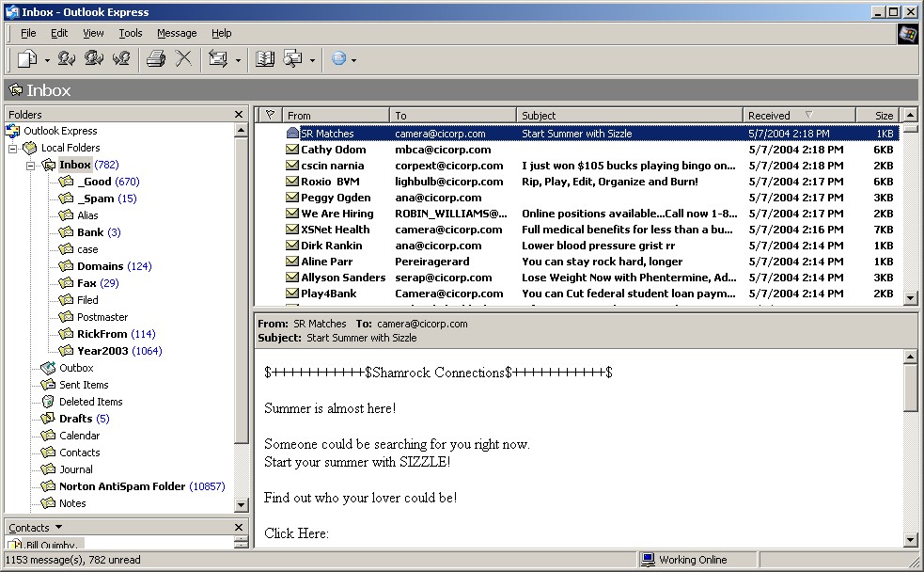Click the Calendar folder icon
This screenshot has height=572, width=924.
tap(48, 436)
